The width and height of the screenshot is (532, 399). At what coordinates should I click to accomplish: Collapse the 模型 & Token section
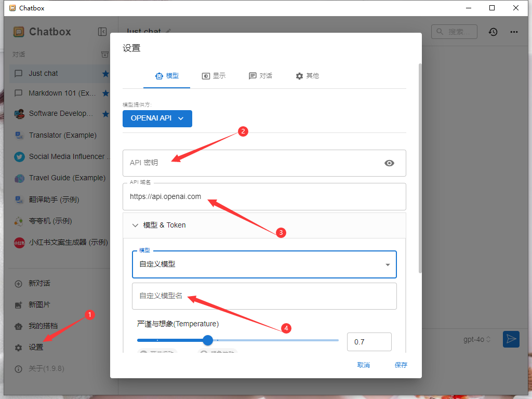pos(264,225)
